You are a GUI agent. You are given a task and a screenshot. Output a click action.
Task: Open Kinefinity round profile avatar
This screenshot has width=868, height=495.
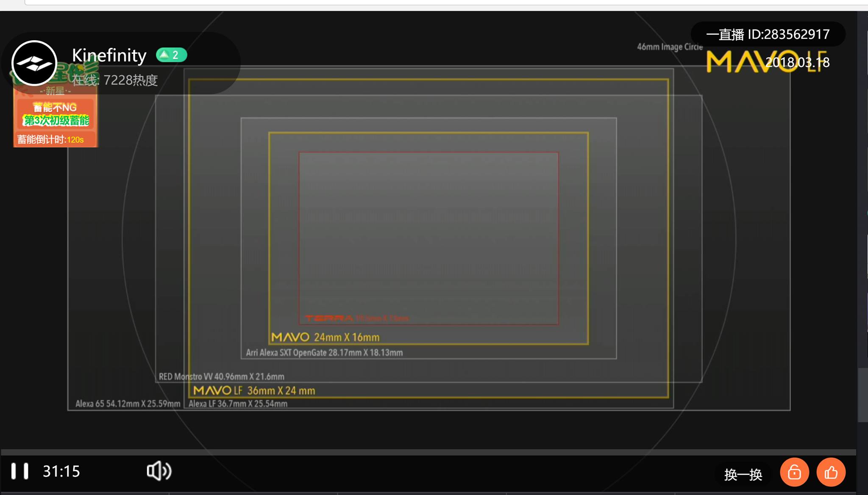click(x=34, y=63)
